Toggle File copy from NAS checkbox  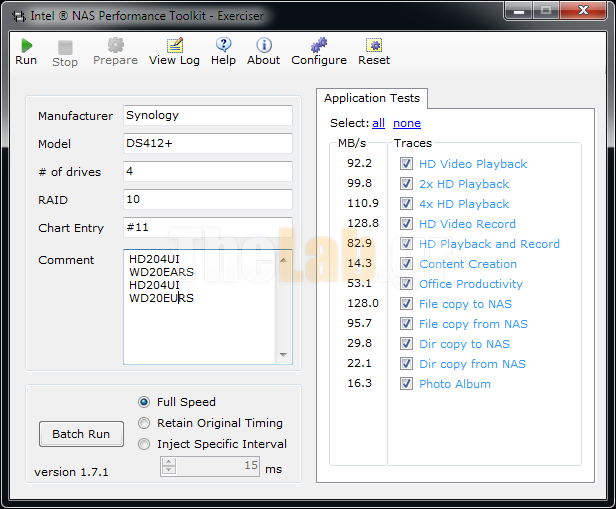coord(406,324)
